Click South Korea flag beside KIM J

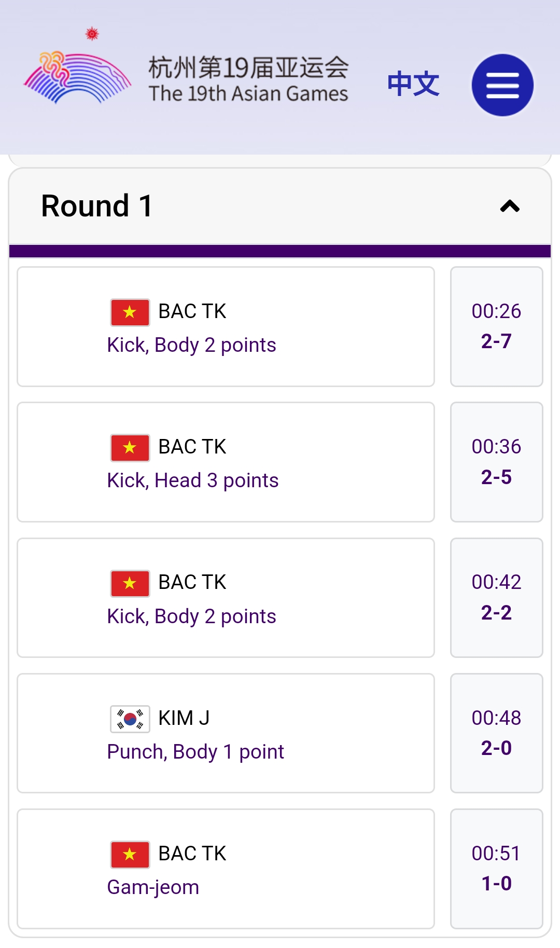point(130,719)
